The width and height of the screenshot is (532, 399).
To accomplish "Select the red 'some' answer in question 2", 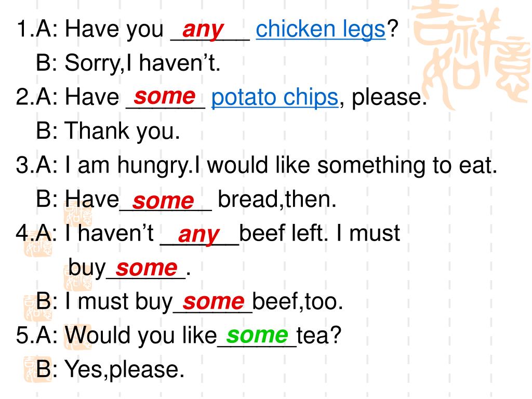I will coord(165,96).
